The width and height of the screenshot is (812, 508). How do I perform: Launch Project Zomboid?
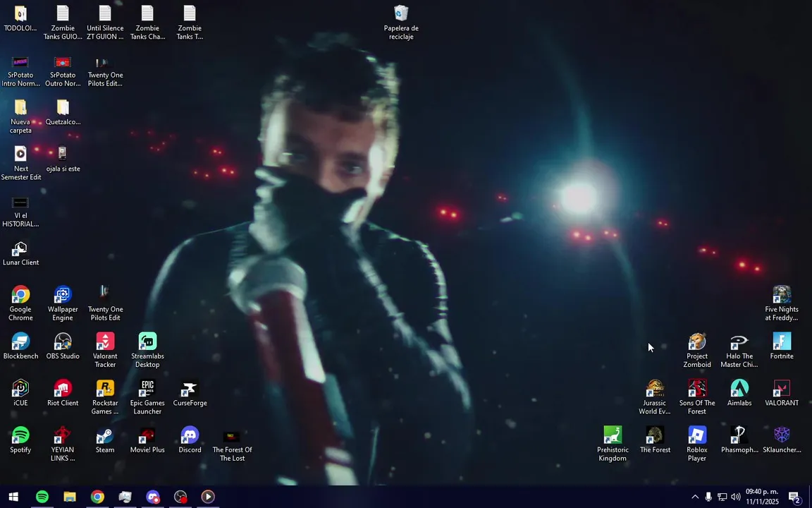pyautogui.click(x=697, y=350)
